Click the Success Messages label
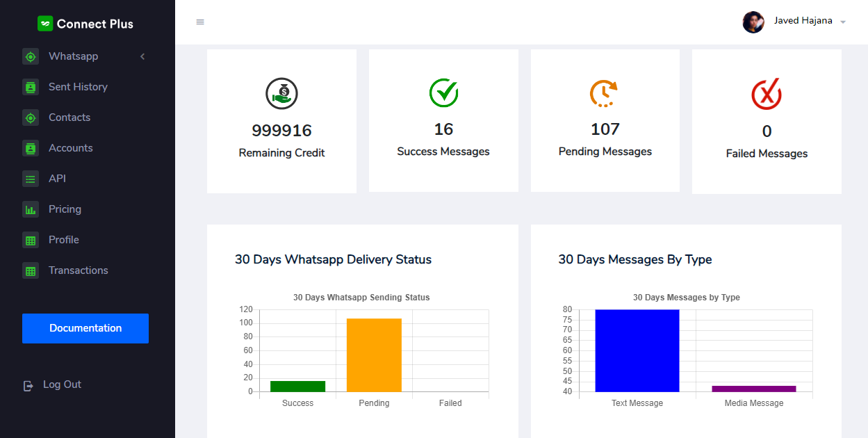868x438 pixels. tap(443, 152)
